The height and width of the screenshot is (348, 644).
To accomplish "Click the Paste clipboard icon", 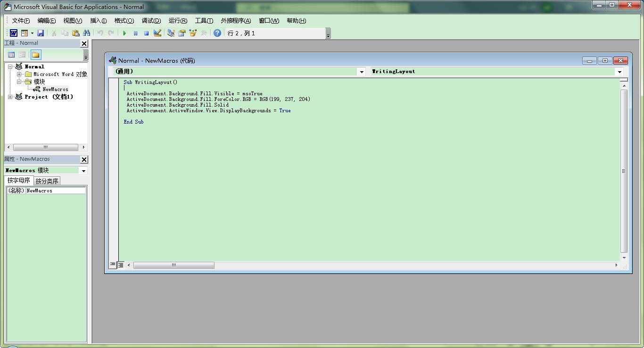I will (75, 33).
